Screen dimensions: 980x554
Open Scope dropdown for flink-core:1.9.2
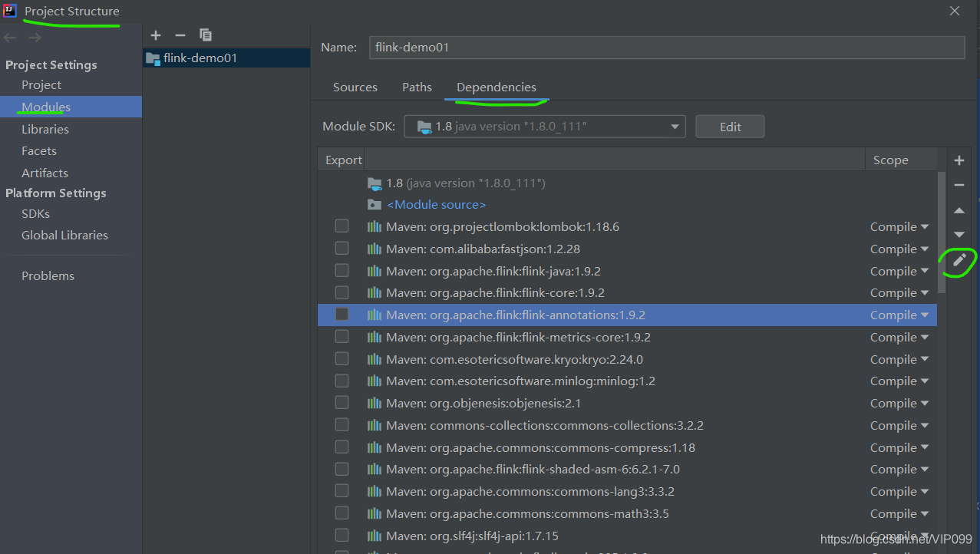(899, 292)
